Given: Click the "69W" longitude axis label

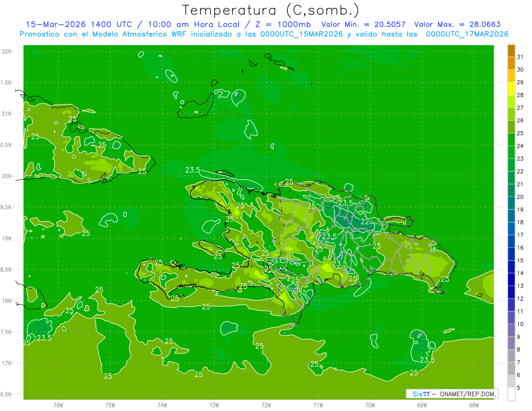Looking at the screenshot, I should [x=422, y=405].
